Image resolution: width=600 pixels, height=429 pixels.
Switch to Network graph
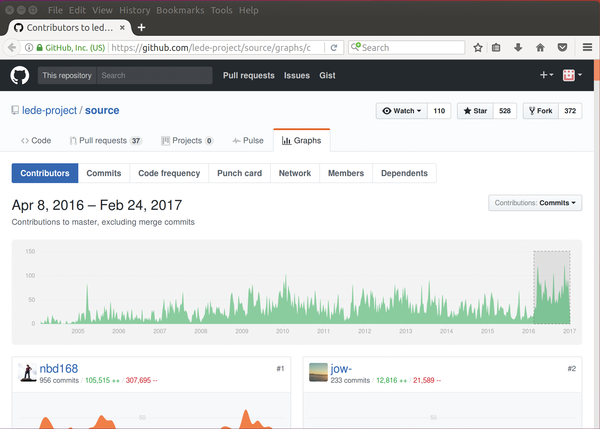(x=295, y=173)
